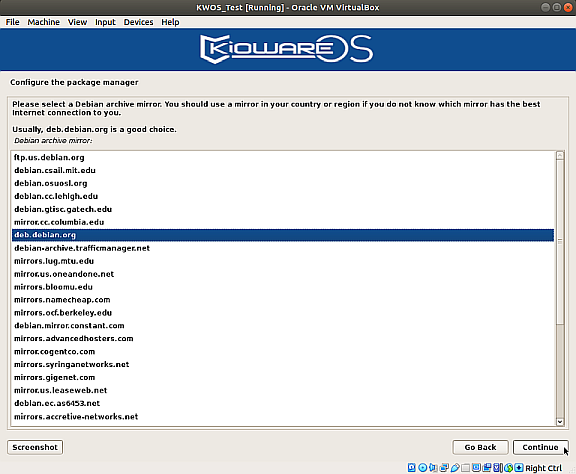Screen dimensions: 576x474
Task: Select mirror mirrors.gigenet.com
Action: pyautogui.click(x=283, y=377)
